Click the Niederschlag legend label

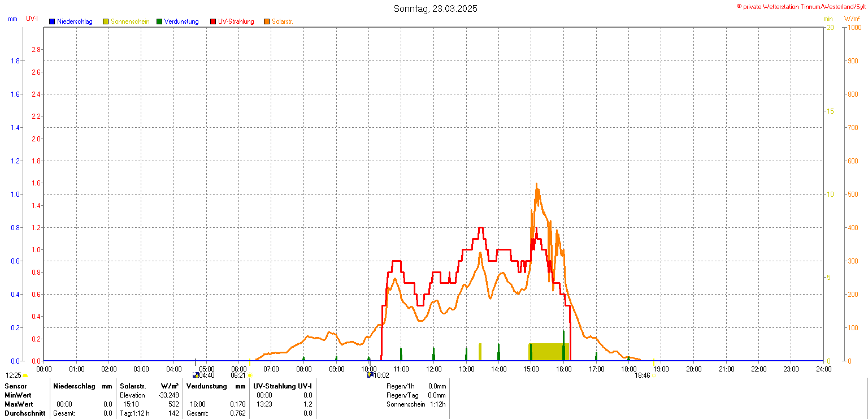[x=75, y=21]
